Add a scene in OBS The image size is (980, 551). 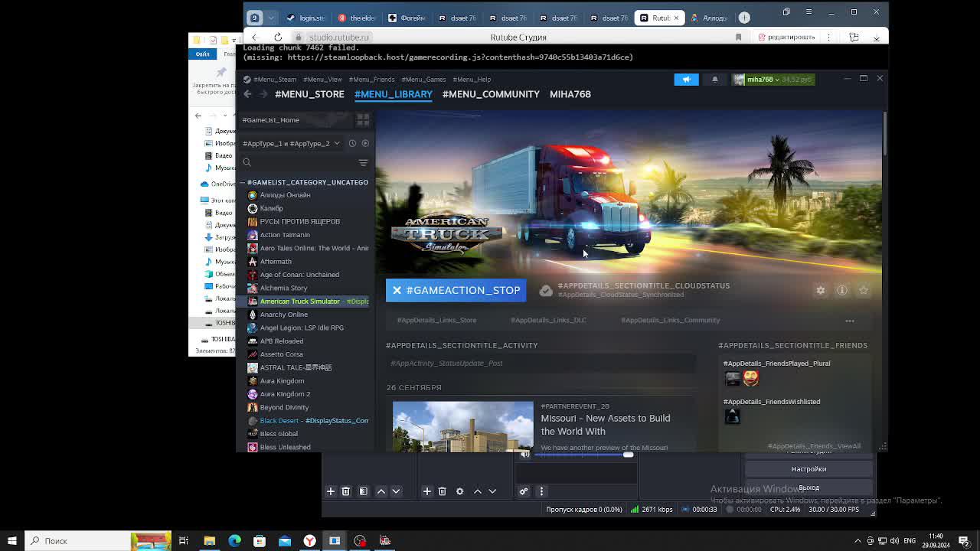coord(331,491)
